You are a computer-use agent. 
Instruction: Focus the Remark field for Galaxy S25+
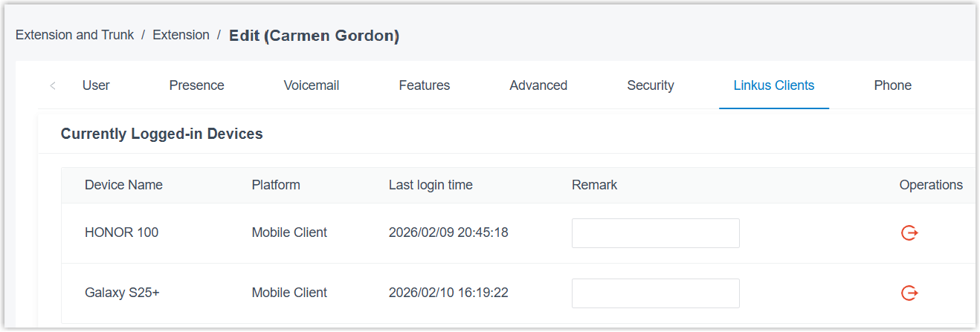[x=655, y=293]
